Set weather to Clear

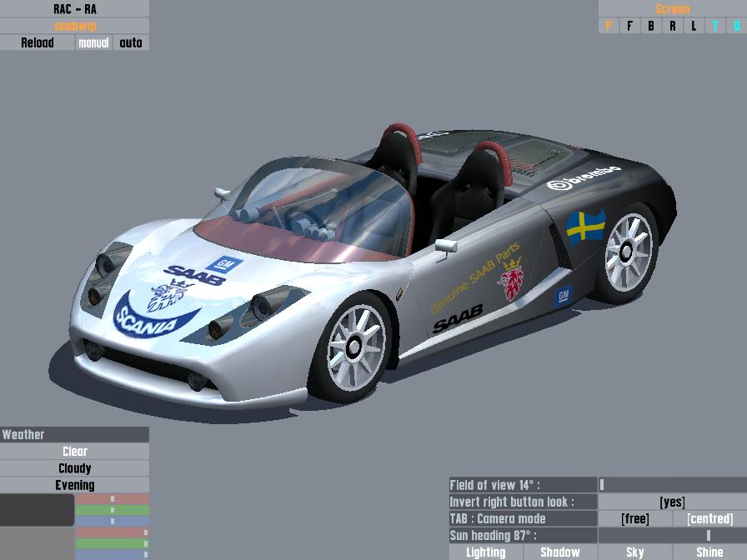tap(74, 452)
